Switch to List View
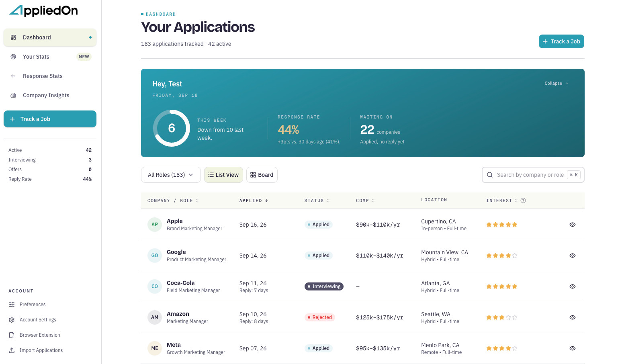The image size is (622, 364). pyautogui.click(x=223, y=175)
